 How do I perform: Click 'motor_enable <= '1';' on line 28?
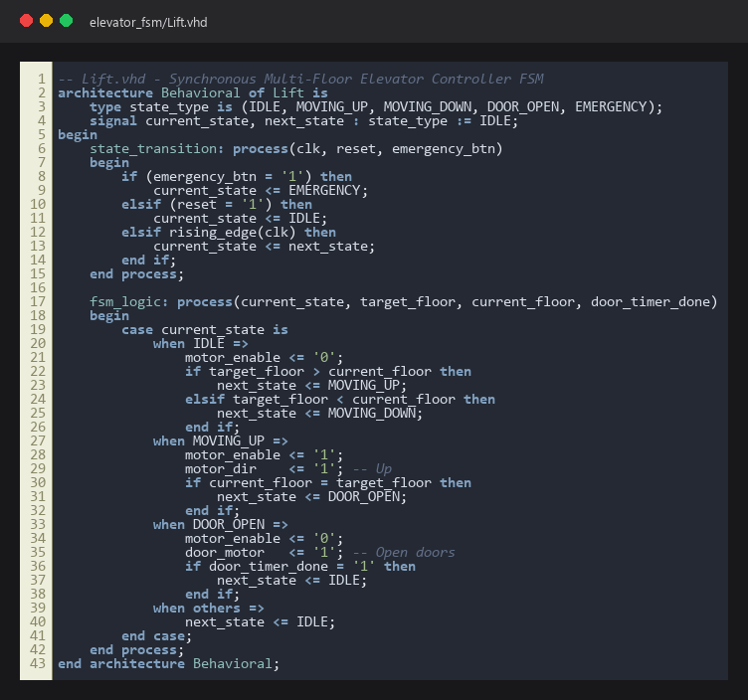click(264, 455)
